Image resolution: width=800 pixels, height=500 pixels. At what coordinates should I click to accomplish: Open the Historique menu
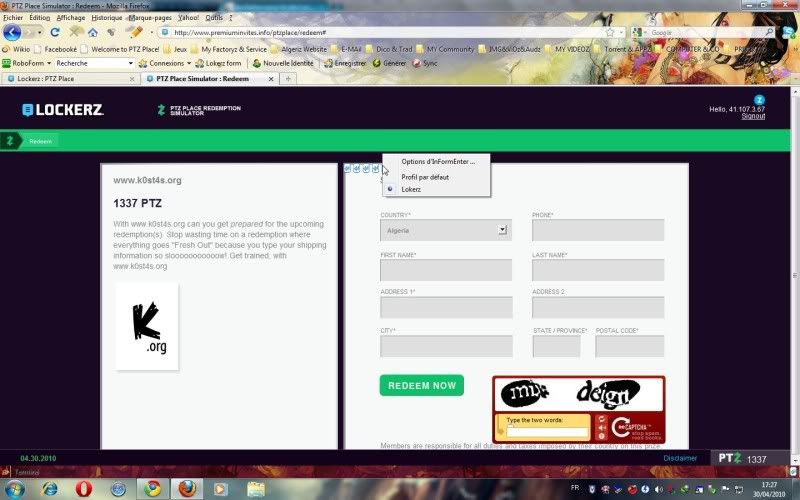(x=107, y=17)
